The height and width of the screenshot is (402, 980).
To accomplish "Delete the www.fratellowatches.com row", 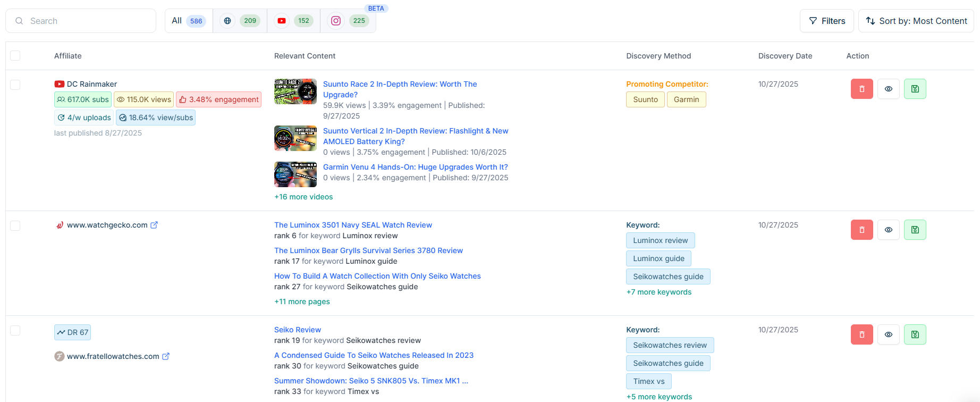I will pyautogui.click(x=861, y=334).
